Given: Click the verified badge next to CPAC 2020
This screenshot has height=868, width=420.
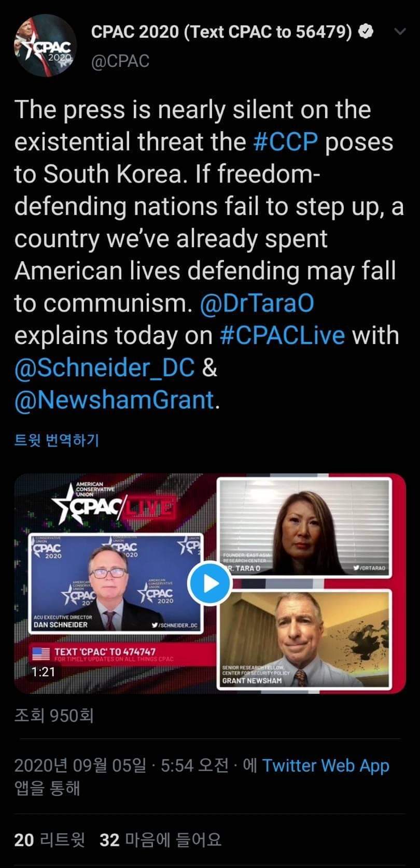Looking at the screenshot, I should (367, 32).
